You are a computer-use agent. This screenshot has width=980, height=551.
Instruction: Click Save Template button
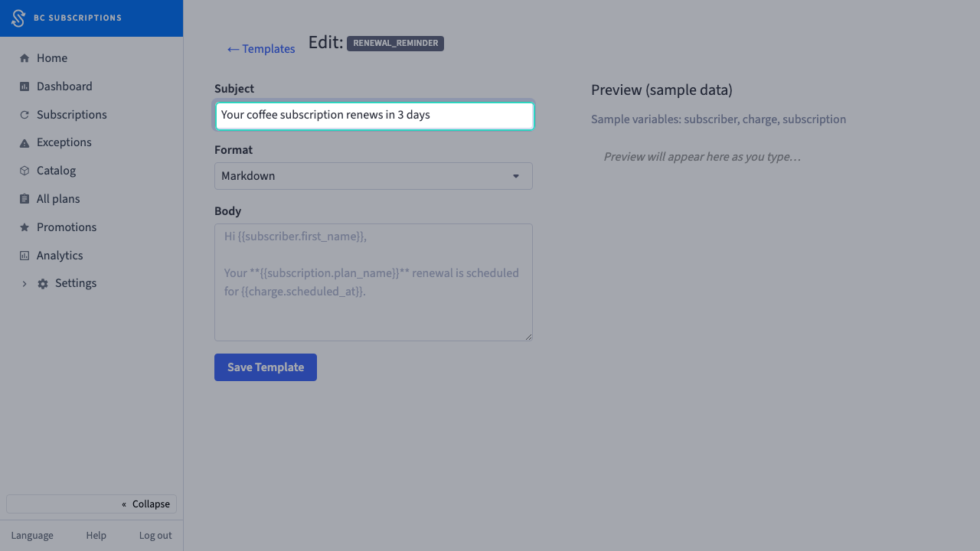click(x=266, y=367)
